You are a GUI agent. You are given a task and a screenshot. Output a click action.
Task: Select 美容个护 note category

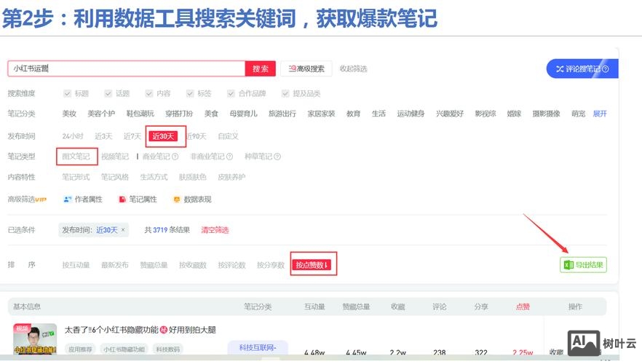pos(101,114)
